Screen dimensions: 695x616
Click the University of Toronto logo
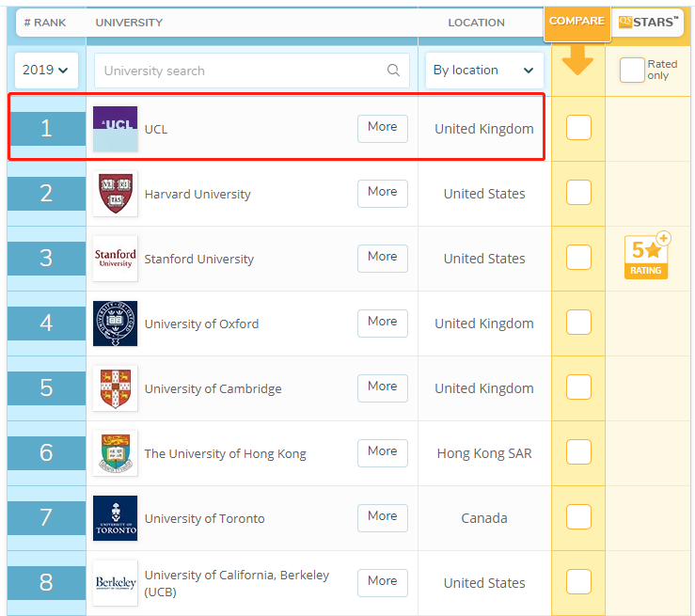coord(116,518)
